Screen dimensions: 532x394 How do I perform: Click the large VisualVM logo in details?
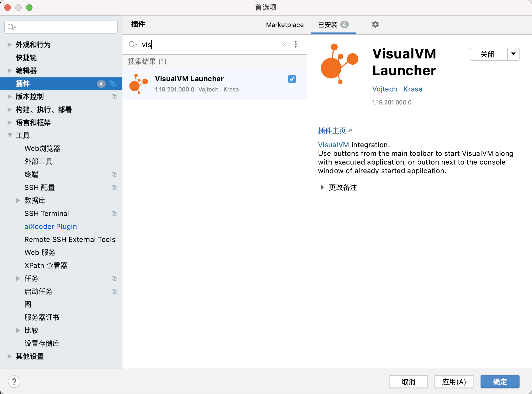[x=339, y=64]
